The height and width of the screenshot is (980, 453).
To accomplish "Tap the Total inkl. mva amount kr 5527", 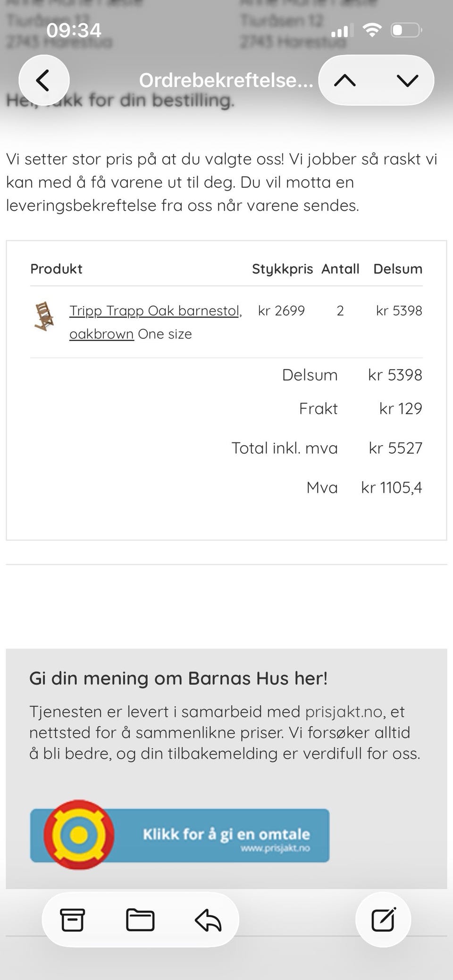I will click(395, 448).
